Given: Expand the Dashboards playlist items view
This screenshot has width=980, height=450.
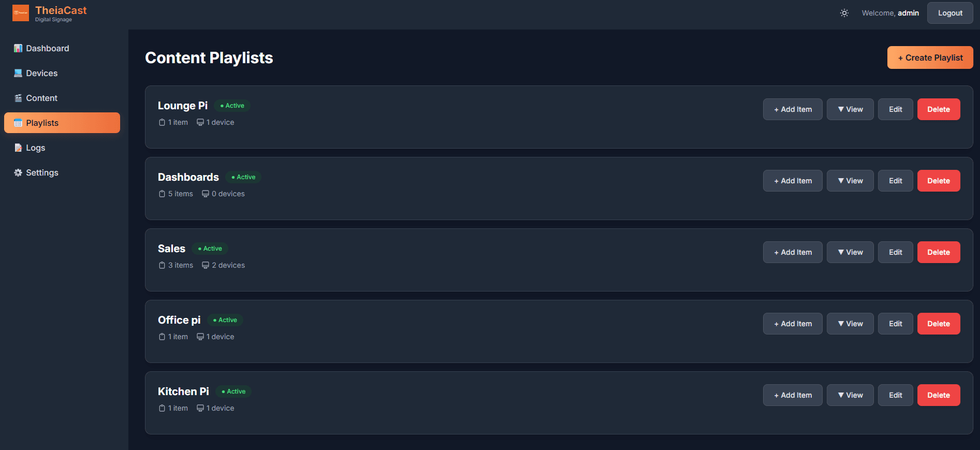Looking at the screenshot, I should [x=850, y=181].
